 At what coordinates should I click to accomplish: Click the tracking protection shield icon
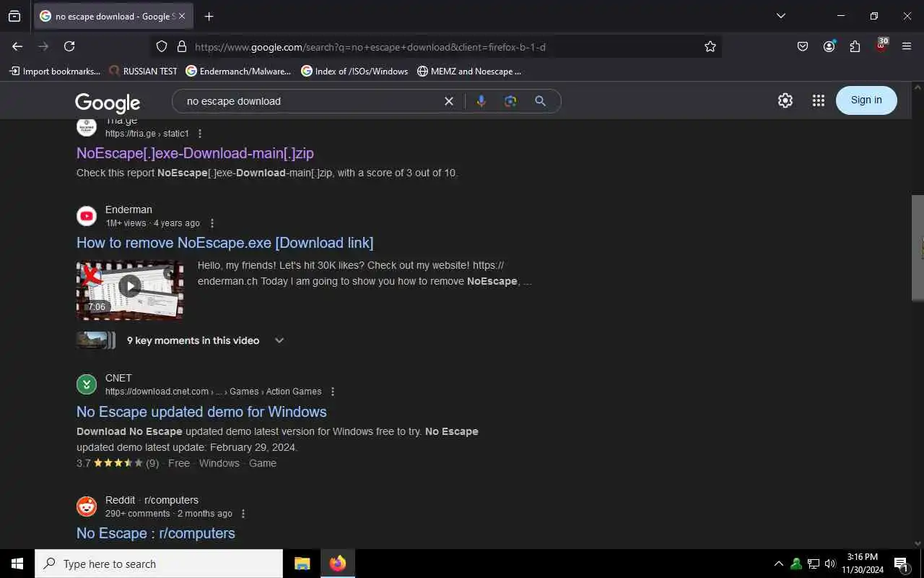[162, 46]
